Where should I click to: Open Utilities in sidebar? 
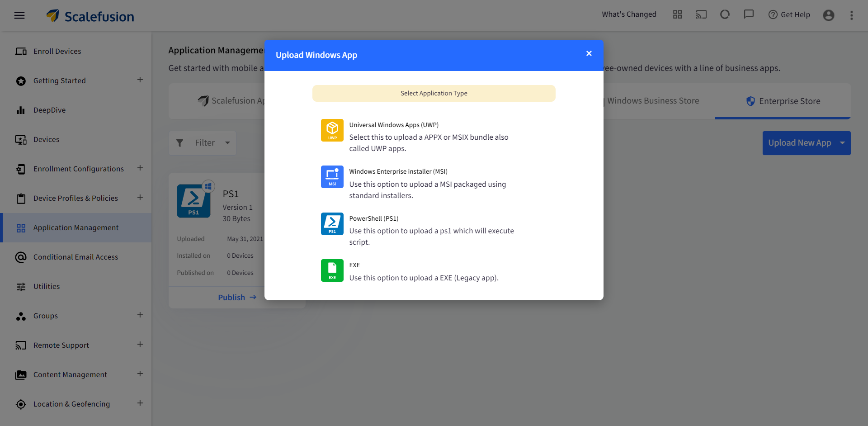(75, 286)
